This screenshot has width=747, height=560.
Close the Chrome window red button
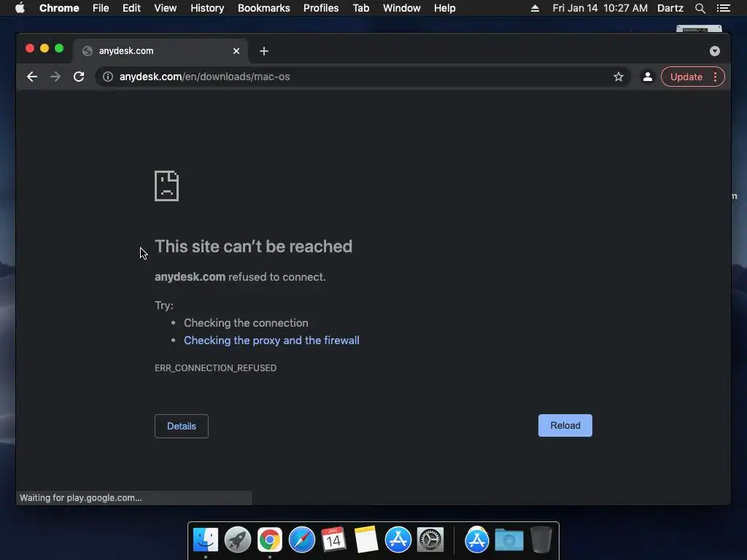29,48
